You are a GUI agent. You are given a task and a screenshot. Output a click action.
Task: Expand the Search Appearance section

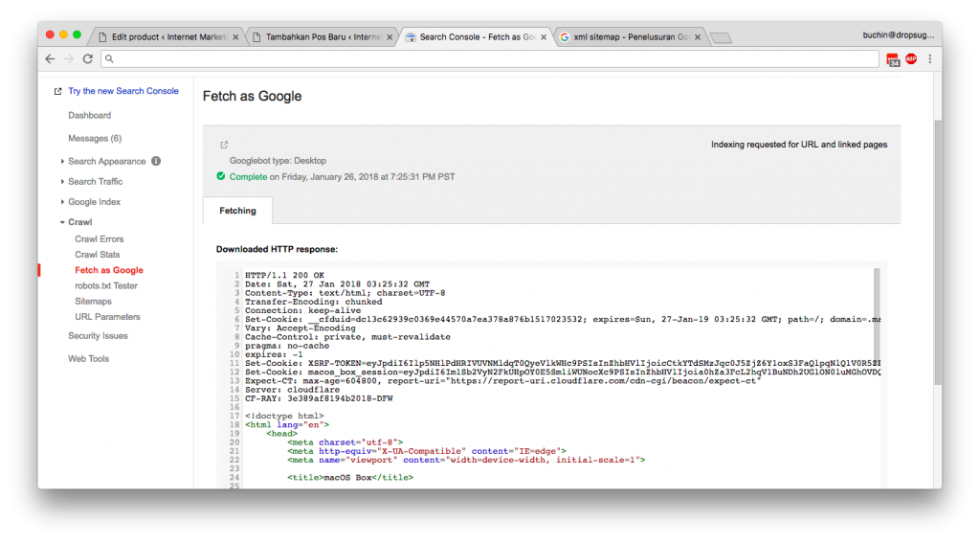(x=107, y=162)
